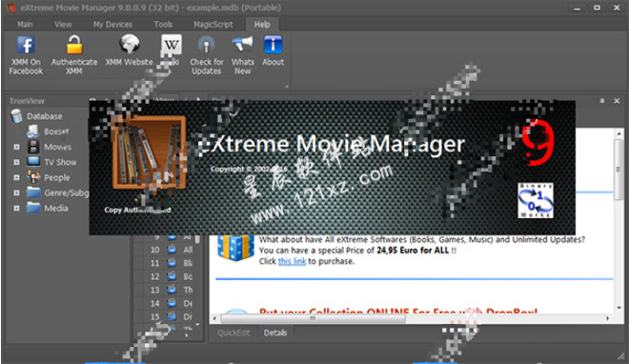
Task: Select the Media tree item
Action: (56, 208)
